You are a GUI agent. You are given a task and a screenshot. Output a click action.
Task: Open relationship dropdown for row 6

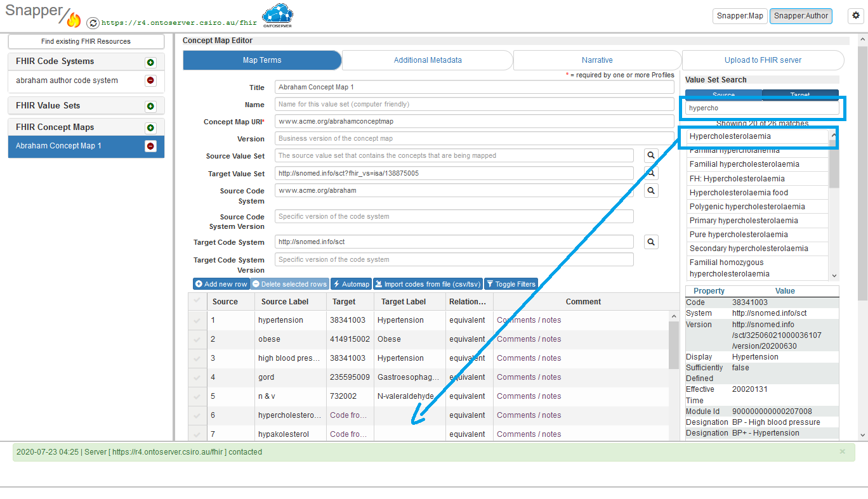point(470,415)
